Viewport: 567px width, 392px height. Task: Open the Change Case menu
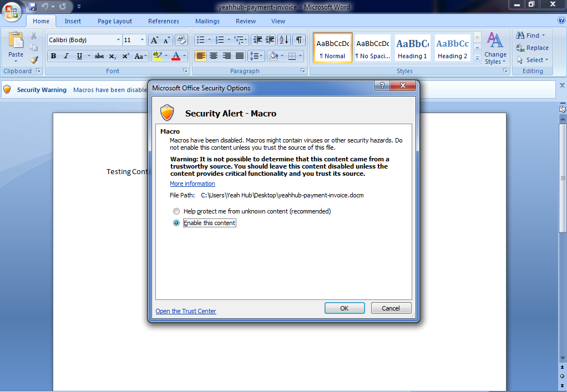pyautogui.click(x=140, y=56)
